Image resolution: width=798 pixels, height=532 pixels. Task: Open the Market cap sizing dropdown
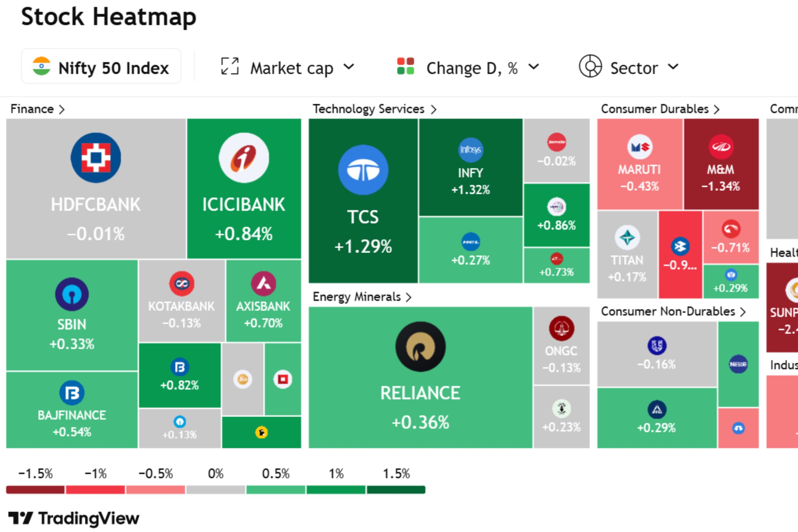click(x=287, y=67)
